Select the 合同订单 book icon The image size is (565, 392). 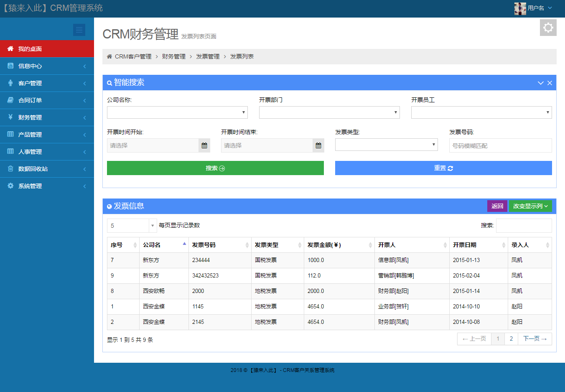[10, 100]
